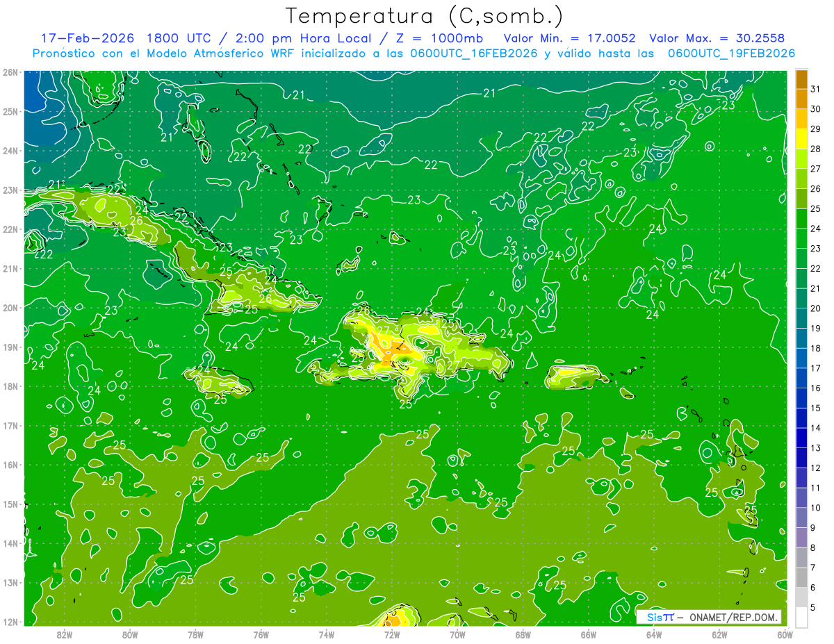Pick the white swatch below colorbar label 5
Screen dimensions: 834x644
point(801,617)
